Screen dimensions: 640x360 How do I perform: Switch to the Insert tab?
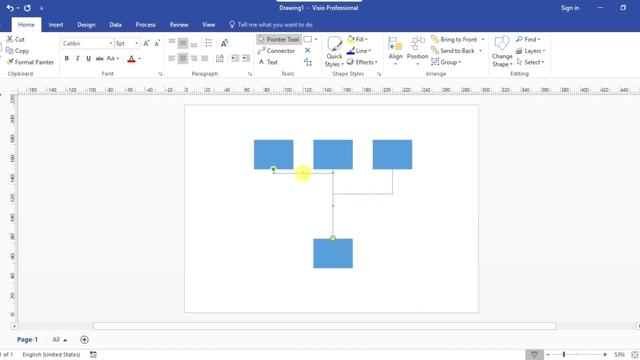click(56, 24)
